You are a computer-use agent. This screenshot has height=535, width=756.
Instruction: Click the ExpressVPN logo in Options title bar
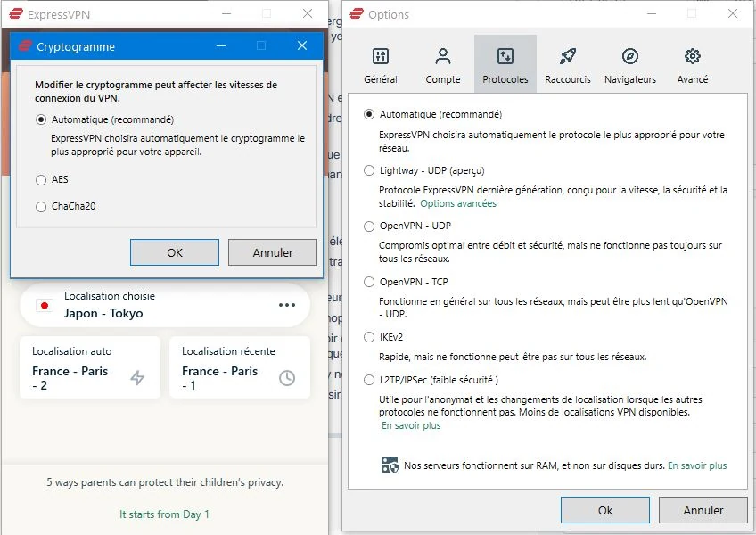357,13
